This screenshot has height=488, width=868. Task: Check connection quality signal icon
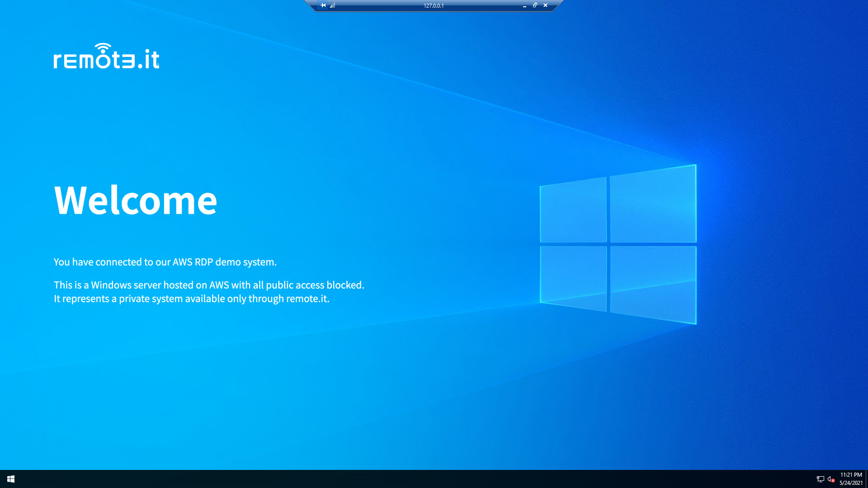click(x=333, y=5)
